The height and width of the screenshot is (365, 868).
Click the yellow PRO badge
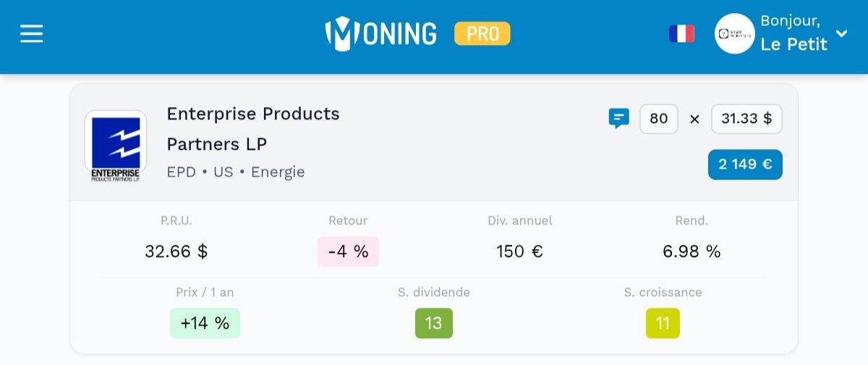(482, 34)
